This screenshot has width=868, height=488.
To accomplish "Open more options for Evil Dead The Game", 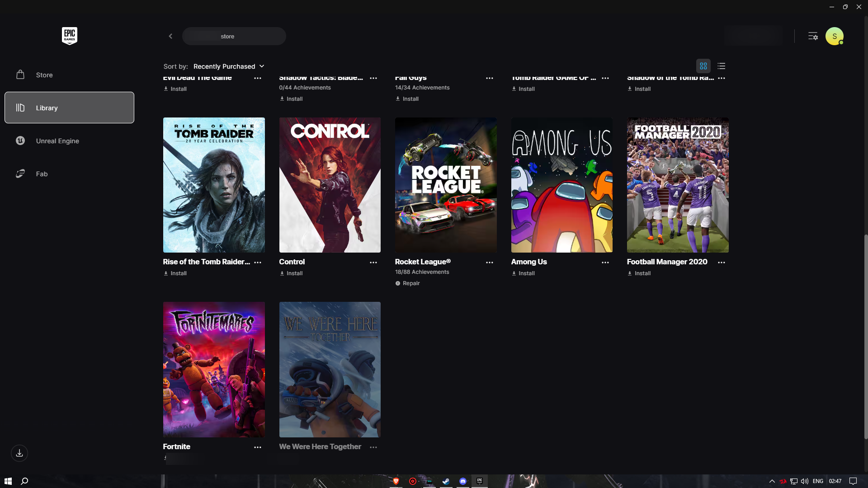I will click(258, 78).
